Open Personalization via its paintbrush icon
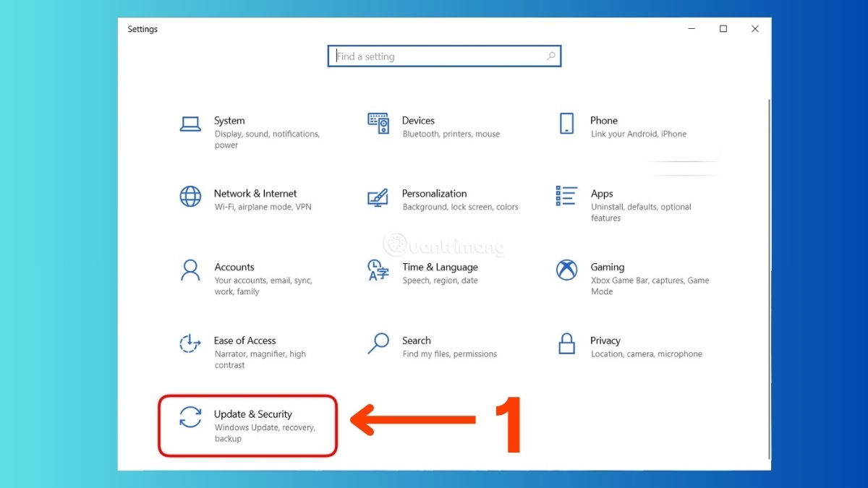Screen dimensions: 868x488 click(x=378, y=197)
